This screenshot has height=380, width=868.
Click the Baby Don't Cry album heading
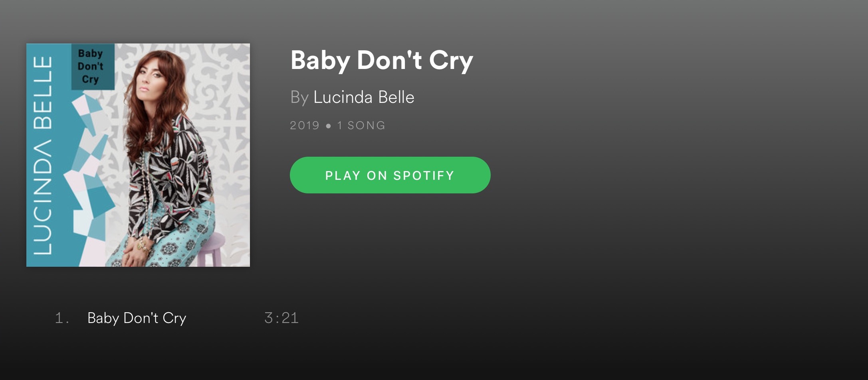[382, 61]
